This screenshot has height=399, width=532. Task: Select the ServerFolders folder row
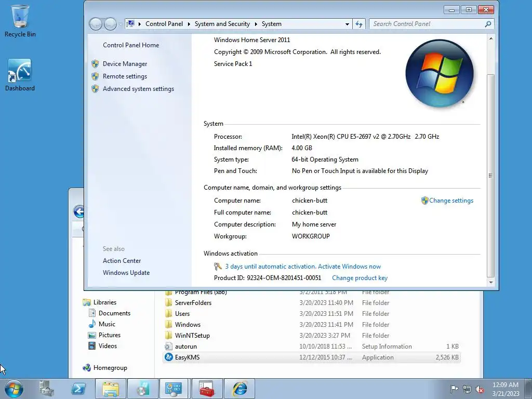click(x=312, y=303)
